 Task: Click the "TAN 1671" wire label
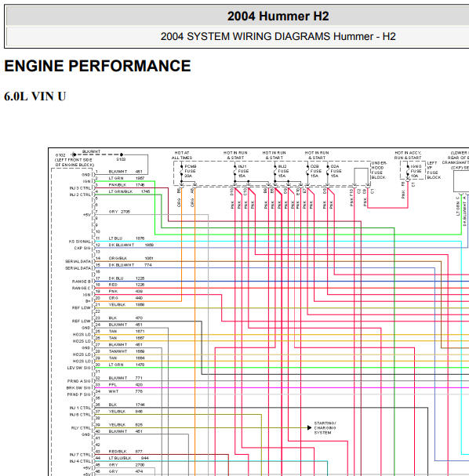(x=126, y=332)
